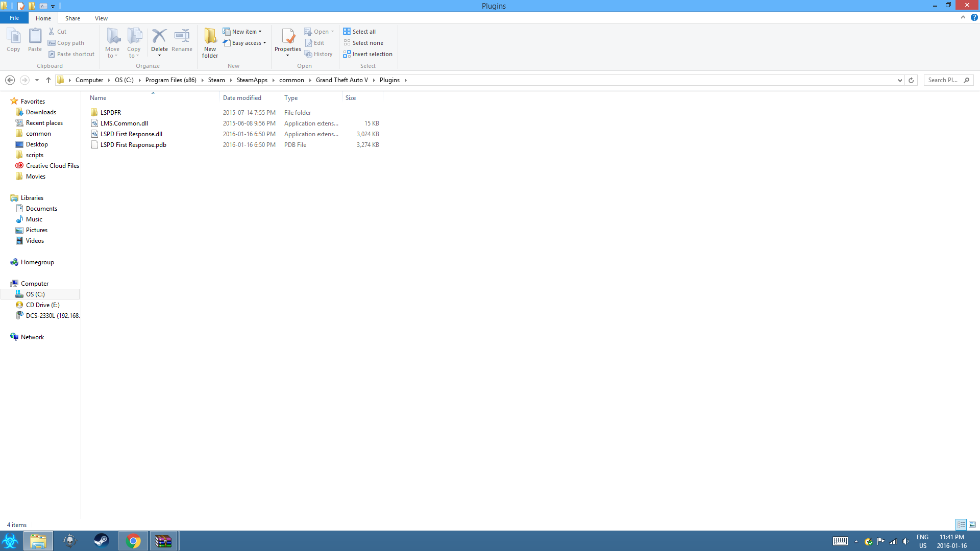This screenshot has height=551, width=980.
Task: Click the Up one level arrow
Action: pos(48,80)
